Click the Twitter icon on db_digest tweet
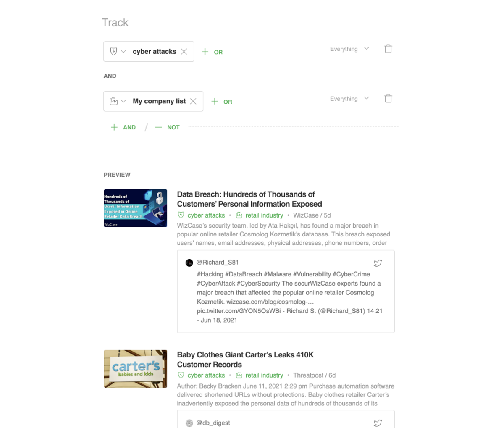504x428 pixels. [378, 423]
